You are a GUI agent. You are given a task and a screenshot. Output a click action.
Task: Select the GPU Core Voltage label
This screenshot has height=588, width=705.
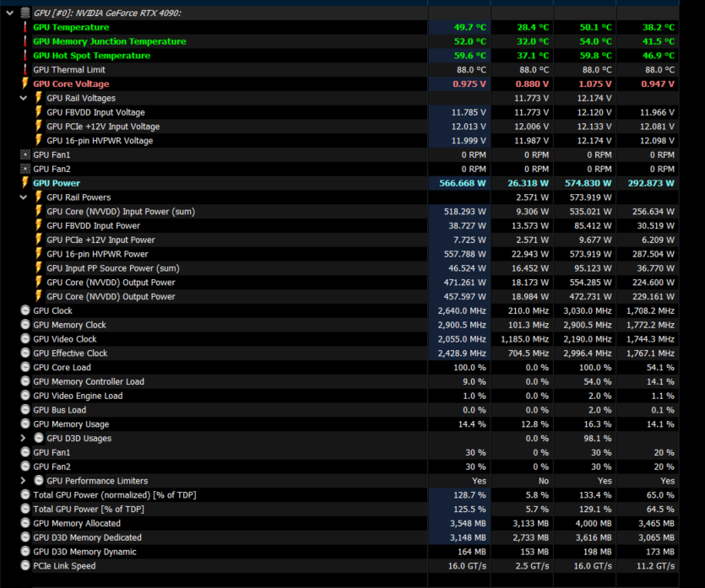pos(71,84)
